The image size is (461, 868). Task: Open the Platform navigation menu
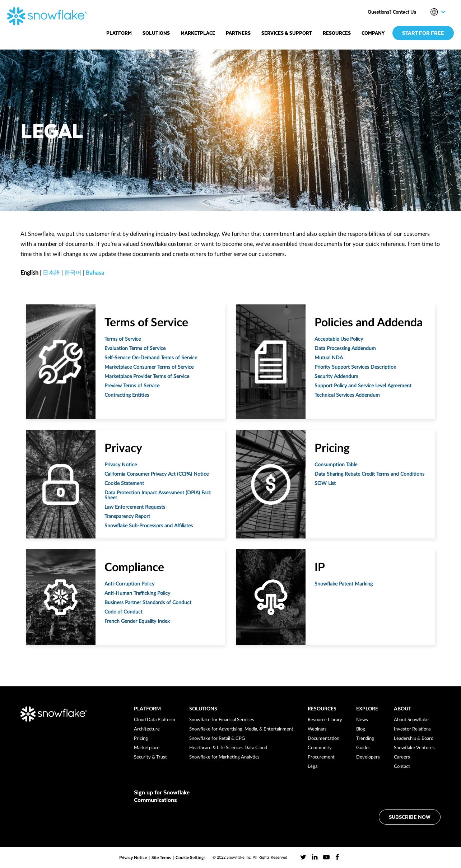tap(119, 33)
